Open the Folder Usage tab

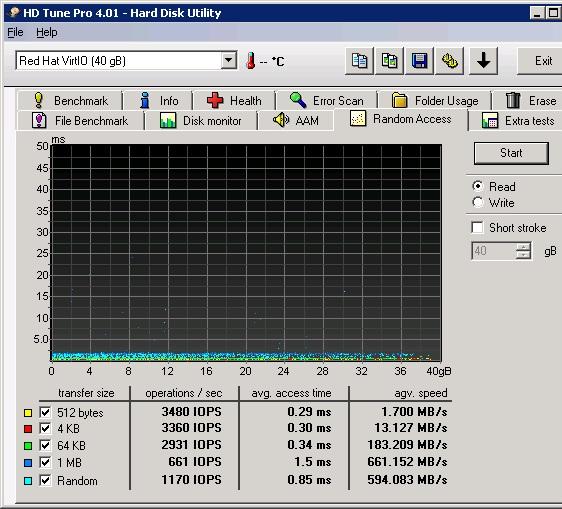click(435, 101)
